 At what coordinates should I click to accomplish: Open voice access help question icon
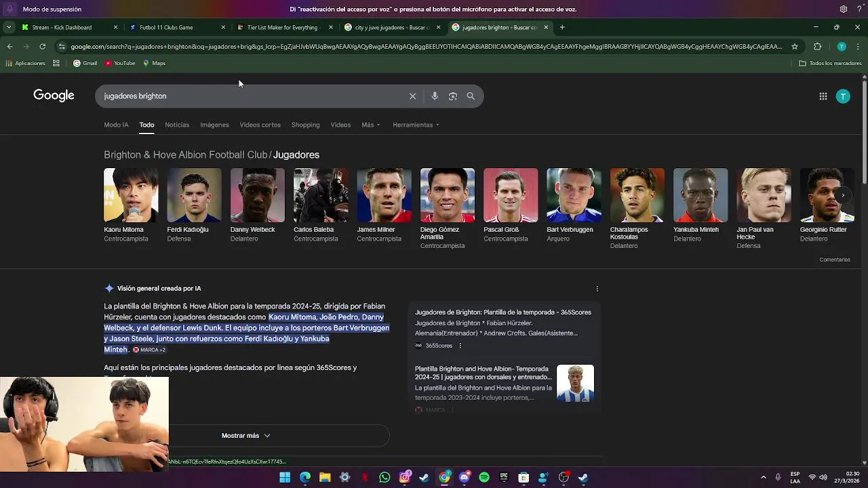(858, 9)
